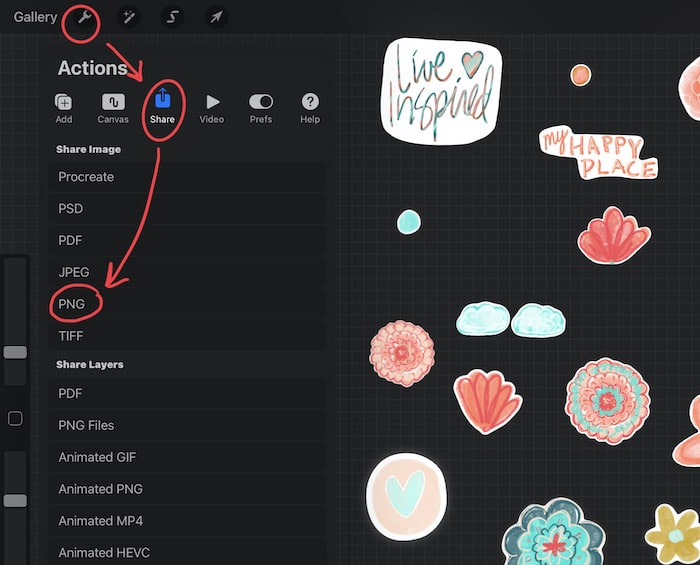Return to the Gallery
This screenshot has height=565, width=700.
point(35,17)
